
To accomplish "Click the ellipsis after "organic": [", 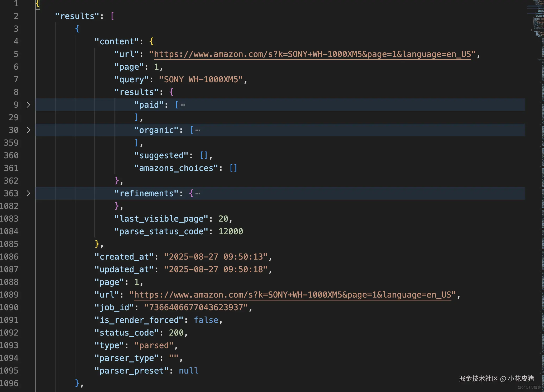I will coord(198,130).
